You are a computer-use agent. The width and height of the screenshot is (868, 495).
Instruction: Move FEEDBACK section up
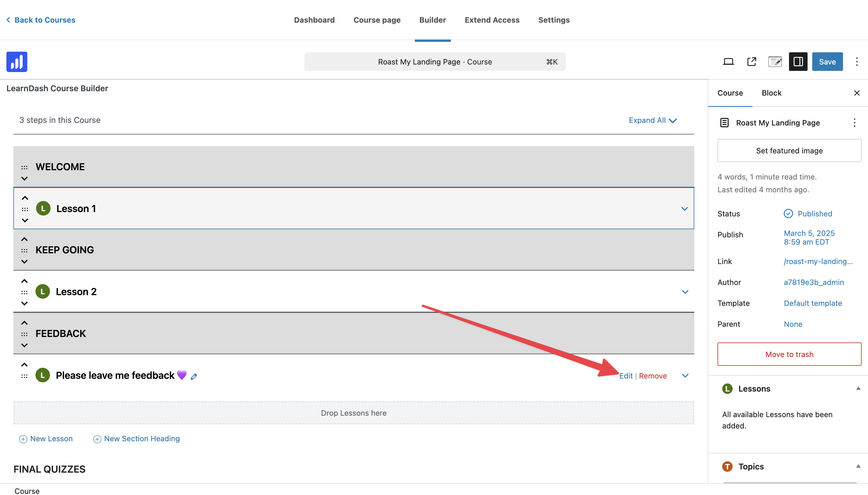point(24,323)
